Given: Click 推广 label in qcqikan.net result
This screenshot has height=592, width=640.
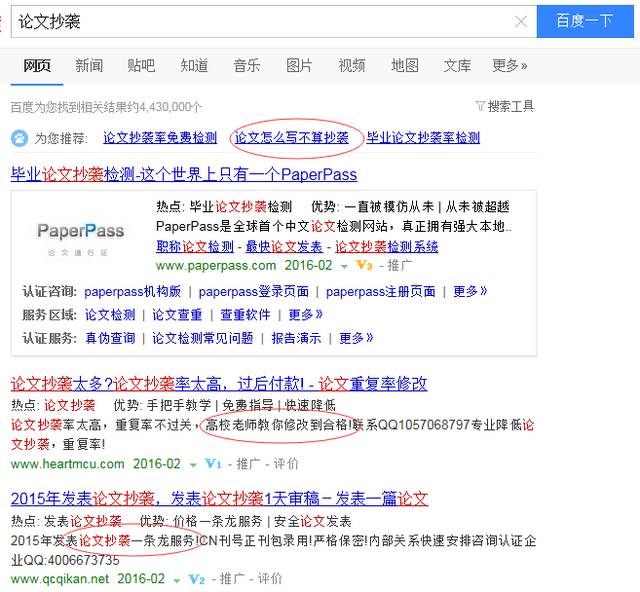Looking at the screenshot, I should [x=232, y=579].
